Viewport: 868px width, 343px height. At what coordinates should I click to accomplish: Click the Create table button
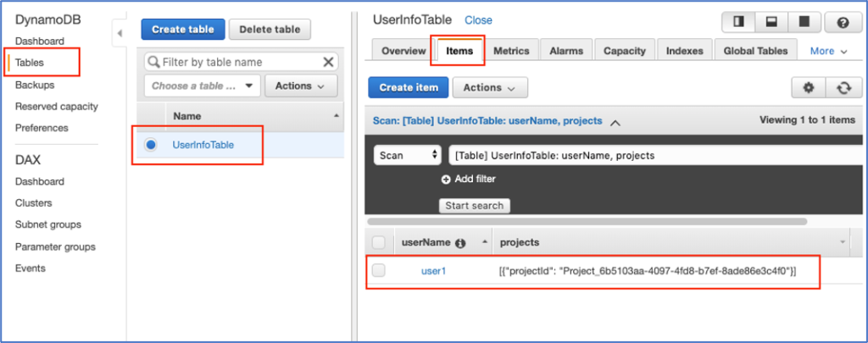(x=183, y=30)
